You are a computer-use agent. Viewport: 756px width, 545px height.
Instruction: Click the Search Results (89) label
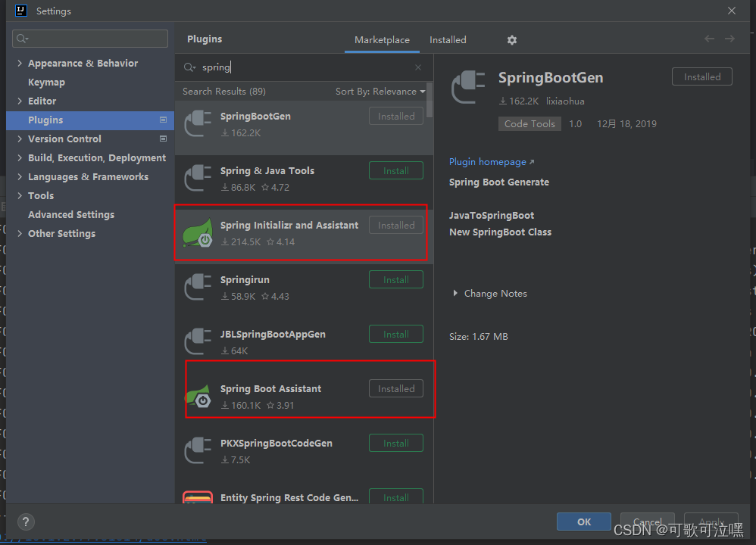(223, 92)
